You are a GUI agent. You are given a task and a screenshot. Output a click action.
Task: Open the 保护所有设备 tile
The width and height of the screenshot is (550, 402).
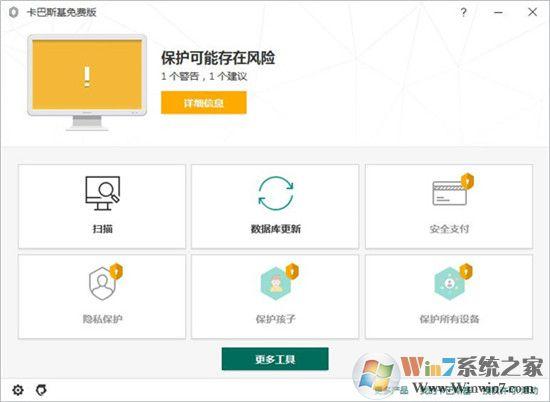point(449,297)
